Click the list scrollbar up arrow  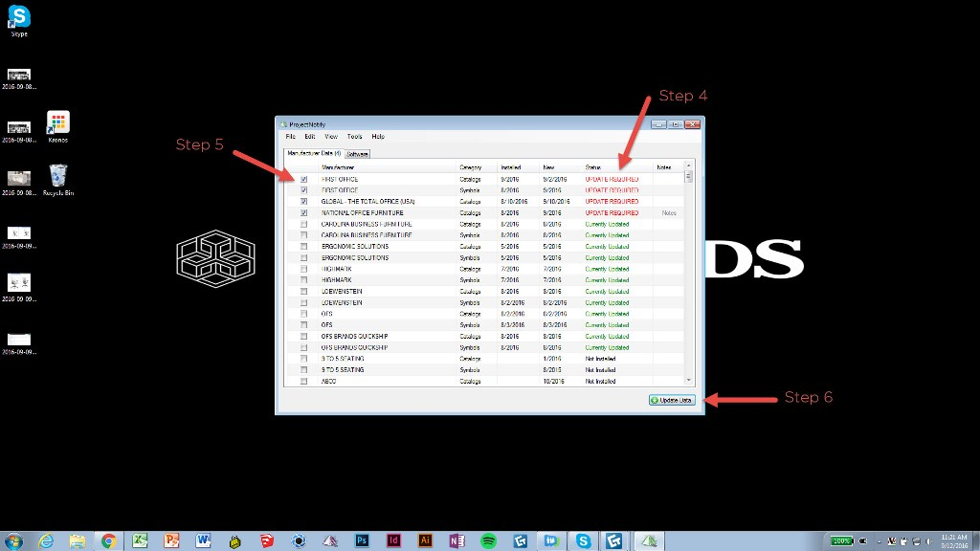[x=689, y=166]
